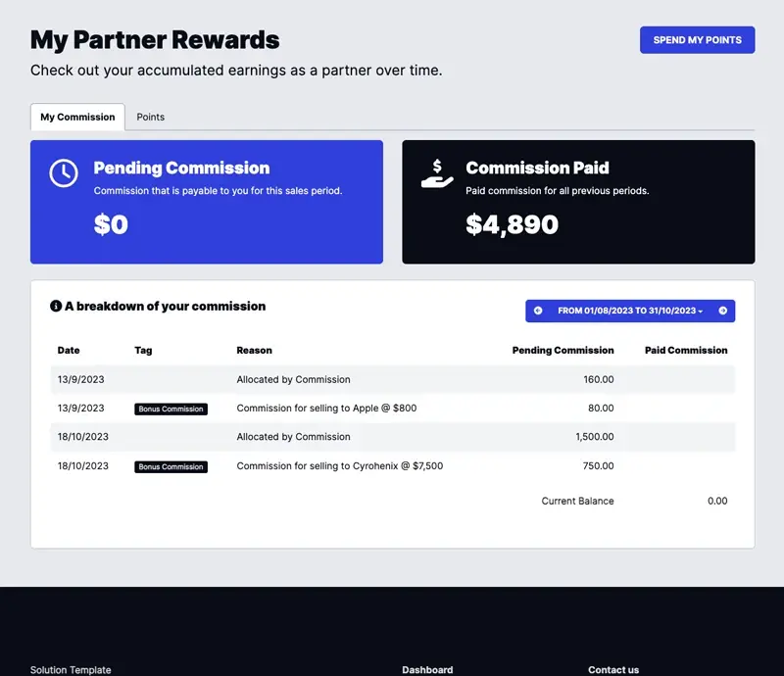
Task: Click the Date column header
Action: click(69, 350)
